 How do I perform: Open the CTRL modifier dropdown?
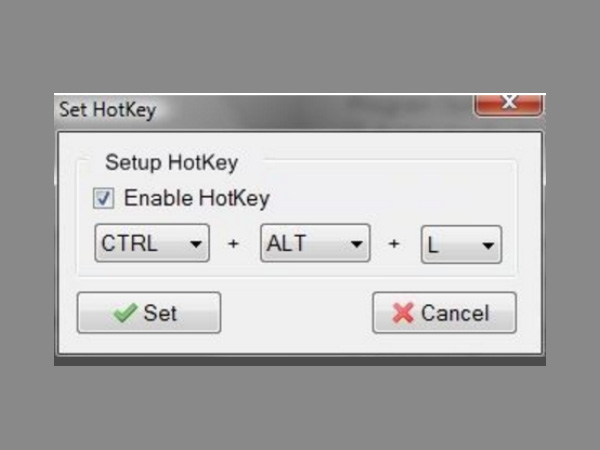[152, 244]
